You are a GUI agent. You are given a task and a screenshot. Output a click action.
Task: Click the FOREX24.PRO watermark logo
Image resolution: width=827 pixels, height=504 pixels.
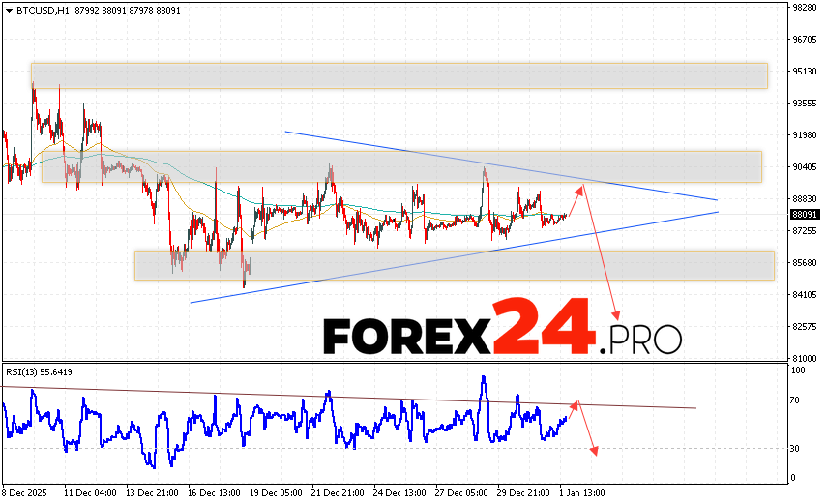tap(501, 331)
